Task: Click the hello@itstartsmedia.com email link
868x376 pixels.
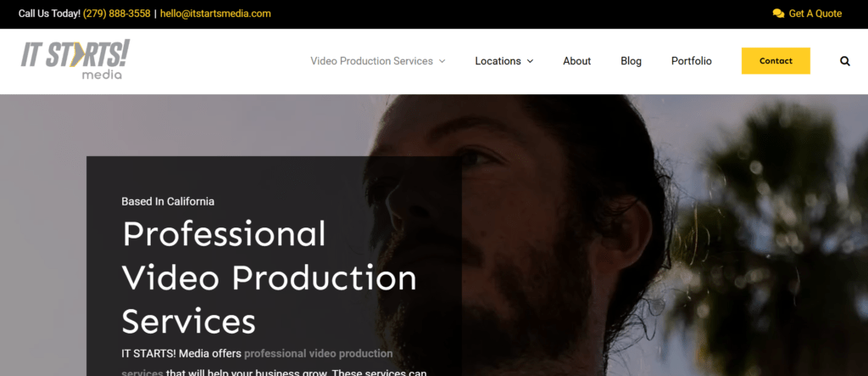Action: (x=215, y=14)
